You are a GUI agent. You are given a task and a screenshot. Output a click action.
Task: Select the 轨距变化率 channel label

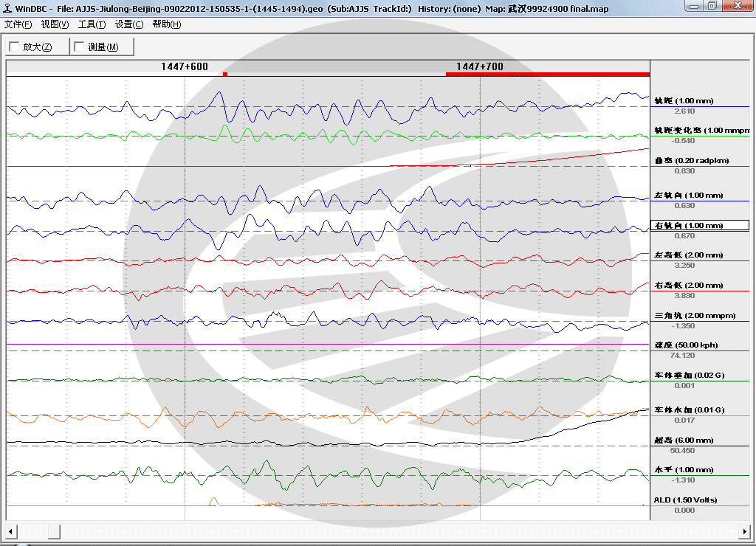(x=702, y=131)
